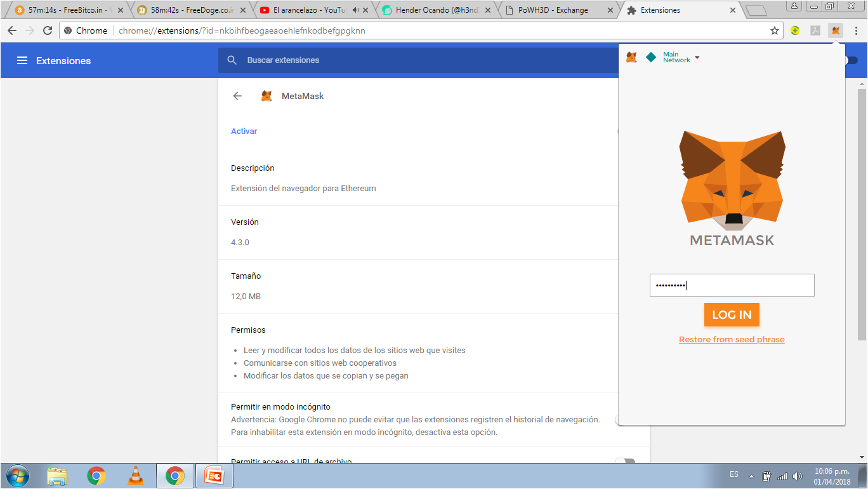Viewport: 868px width, 489px height.
Task: Open Chrome three-dot menu
Action: pyautogui.click(x=856, y=30)
